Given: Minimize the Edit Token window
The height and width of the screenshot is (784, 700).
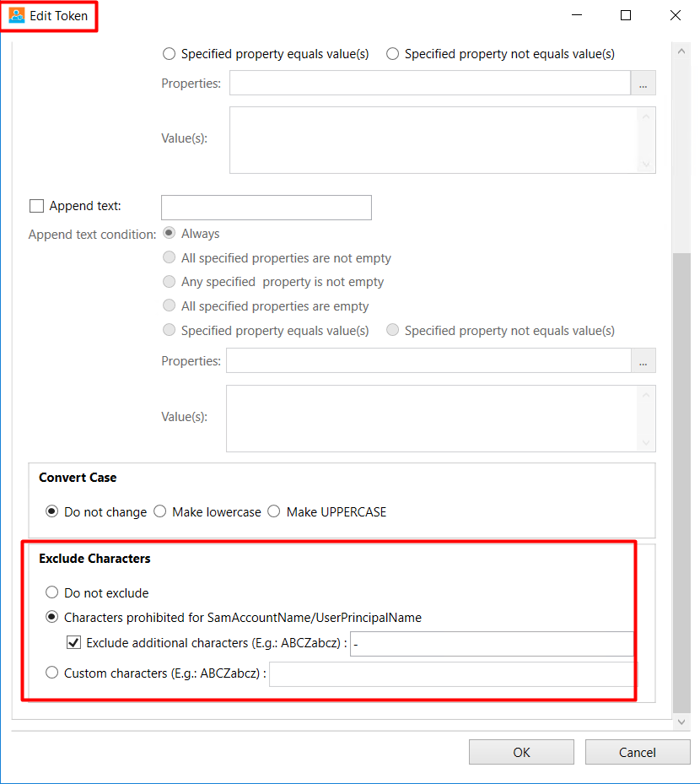Looking at the screenshot, I should click(x=577, y=15).
